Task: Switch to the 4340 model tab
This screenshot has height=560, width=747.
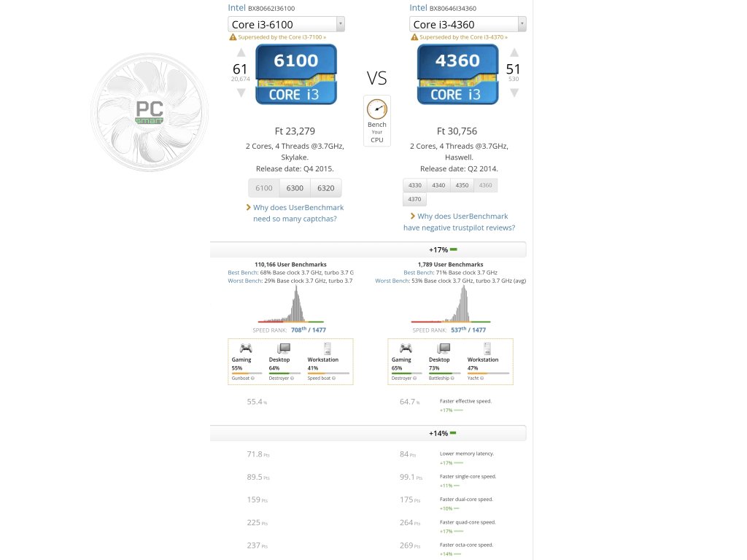Action: (438, 185)
